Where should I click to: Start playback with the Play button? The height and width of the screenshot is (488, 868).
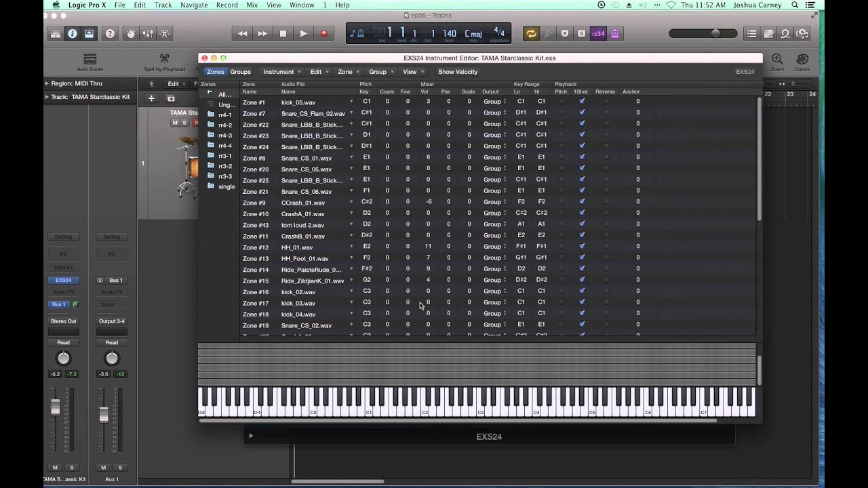(x=303, y=33)
